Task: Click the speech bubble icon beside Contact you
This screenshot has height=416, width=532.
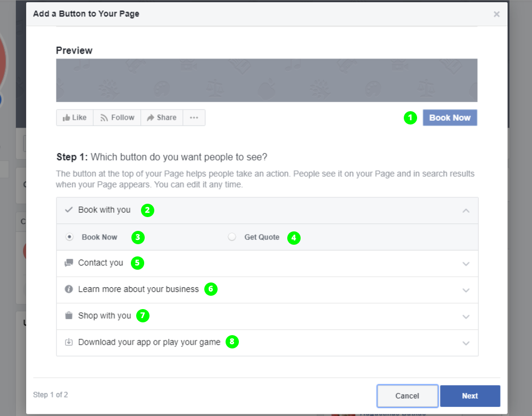Action: tap(69, 263)
